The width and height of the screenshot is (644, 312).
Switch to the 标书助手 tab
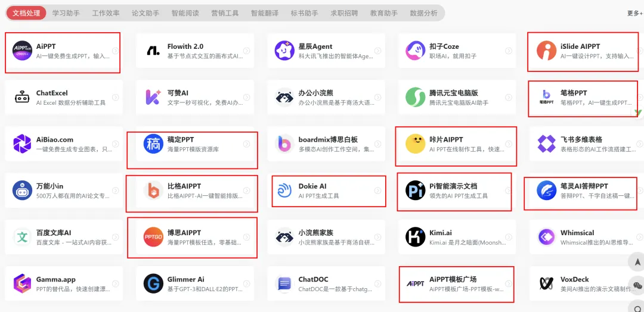[x=304, y=13]
